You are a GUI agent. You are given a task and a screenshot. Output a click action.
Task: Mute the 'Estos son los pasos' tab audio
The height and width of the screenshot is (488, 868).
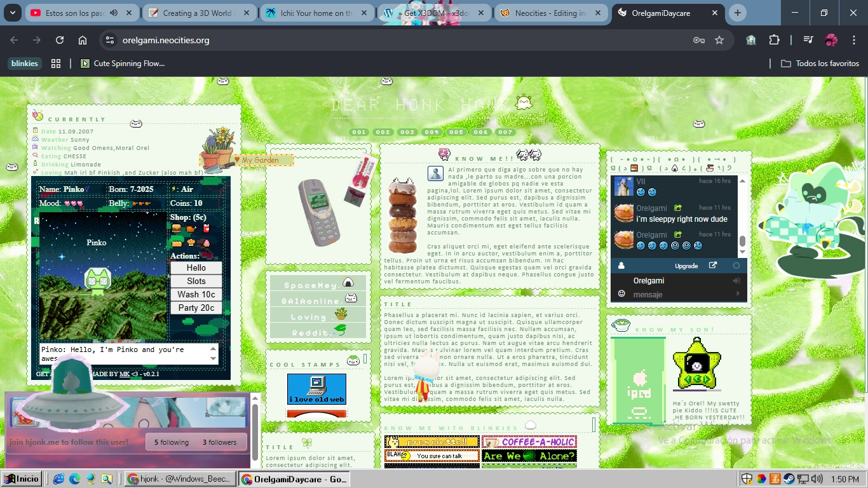pyautogui.click(x=114, y=13)
